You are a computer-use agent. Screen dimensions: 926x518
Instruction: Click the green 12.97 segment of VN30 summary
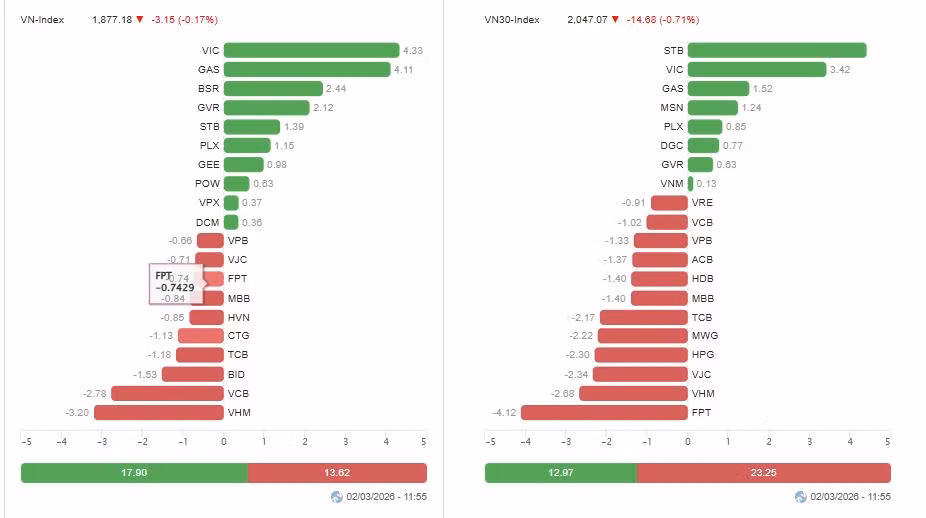point(561,473)
